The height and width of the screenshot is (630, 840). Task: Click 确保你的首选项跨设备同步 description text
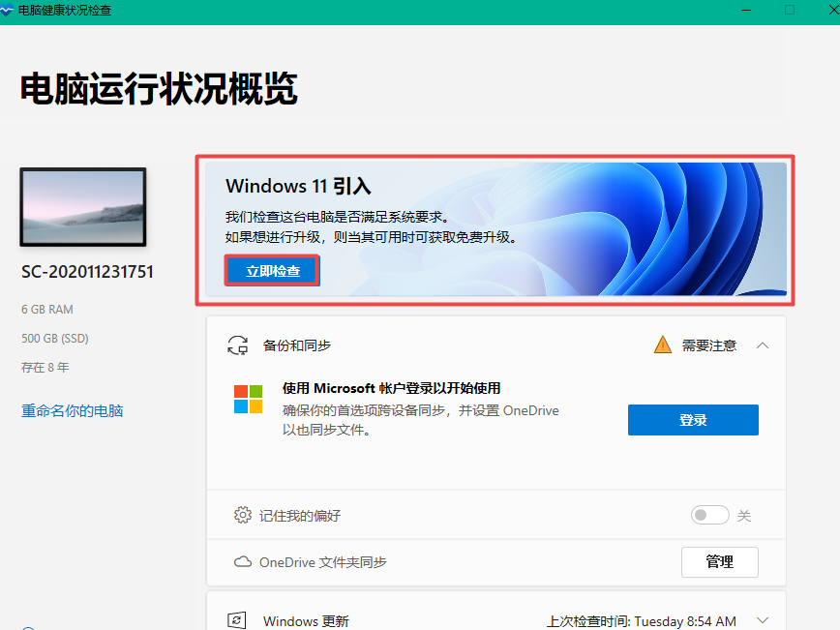[421, 420]
